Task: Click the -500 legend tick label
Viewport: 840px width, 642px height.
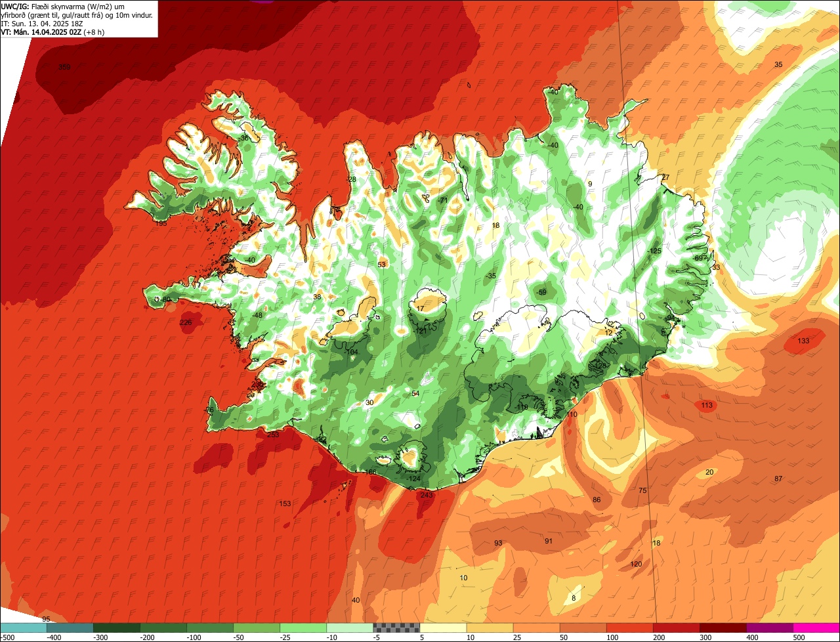Action: tap(7, 637)
